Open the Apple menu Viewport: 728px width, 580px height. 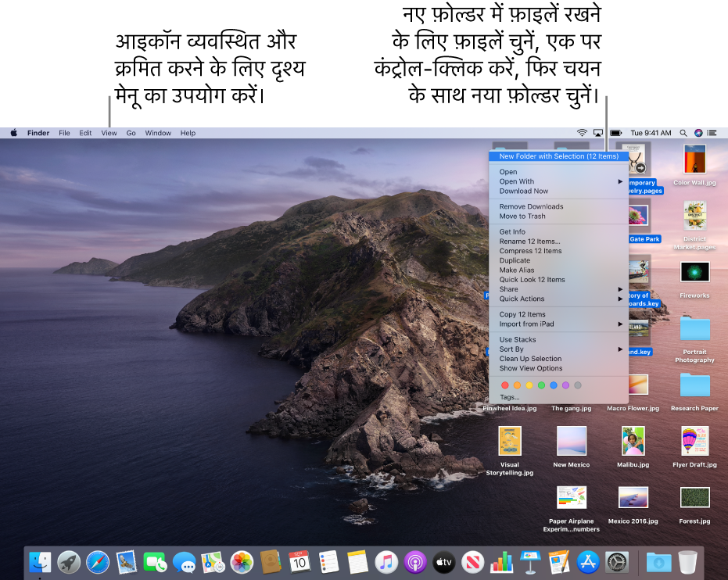click(14, 133)
